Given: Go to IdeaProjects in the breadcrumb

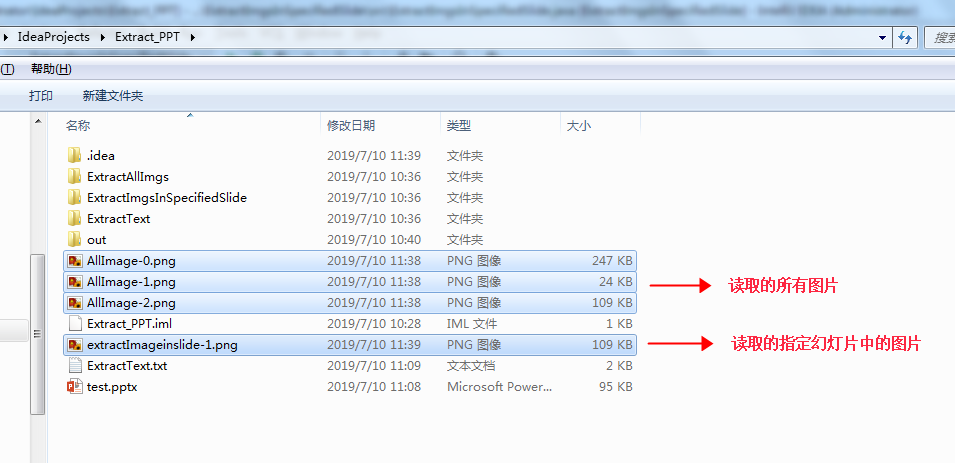Looking at the screenshot, I should click(54, 37).
